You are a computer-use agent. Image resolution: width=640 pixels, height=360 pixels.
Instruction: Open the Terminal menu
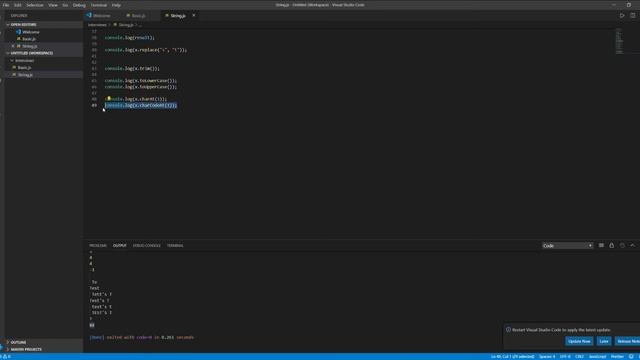coord(99,5)
